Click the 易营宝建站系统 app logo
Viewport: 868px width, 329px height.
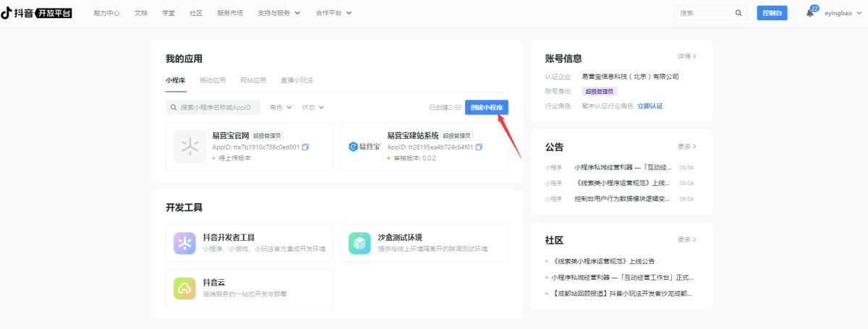coord(365,147)
